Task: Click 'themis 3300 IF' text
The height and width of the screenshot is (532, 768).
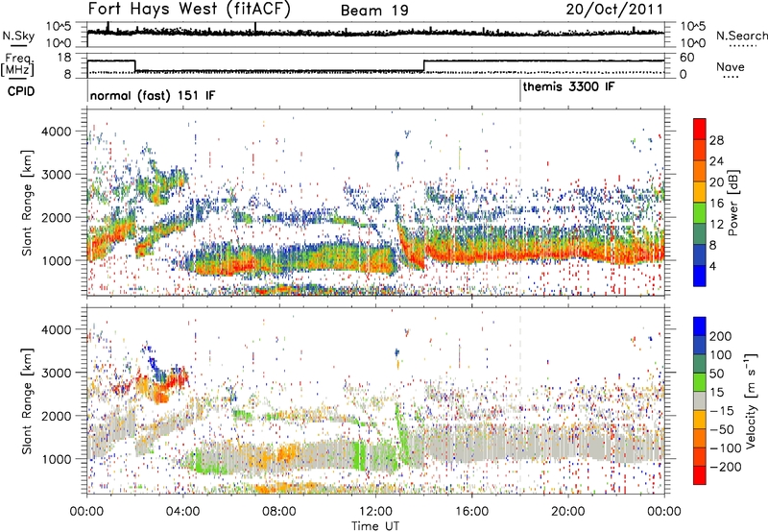Action: click(568, 87)
